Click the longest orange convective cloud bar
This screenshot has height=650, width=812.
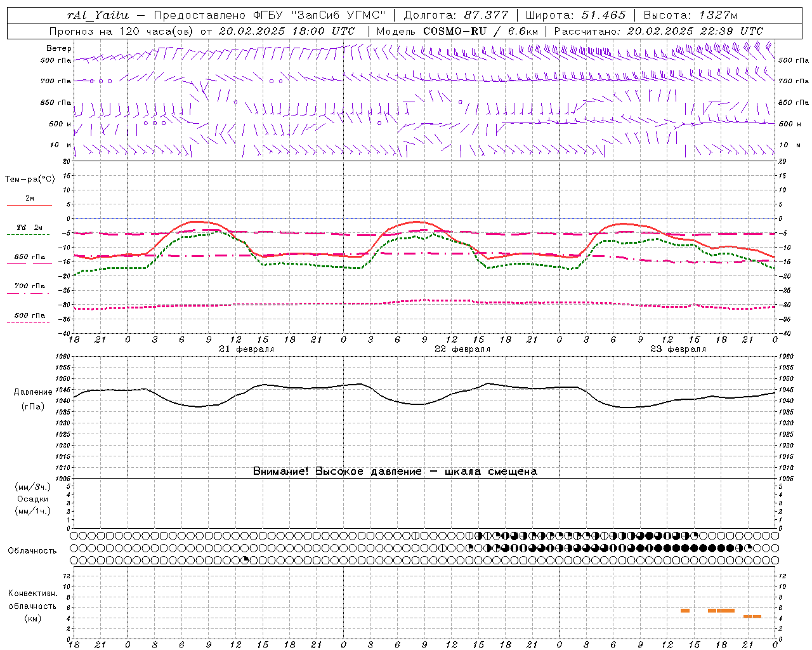coord(721,611)
